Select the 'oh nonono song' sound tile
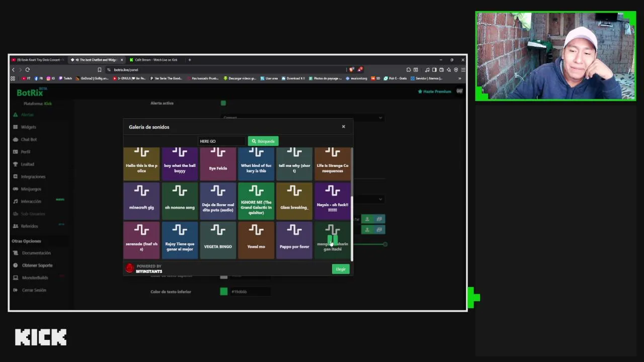The image size is (644, 362). pyautogui.click(x=180, y=201)
